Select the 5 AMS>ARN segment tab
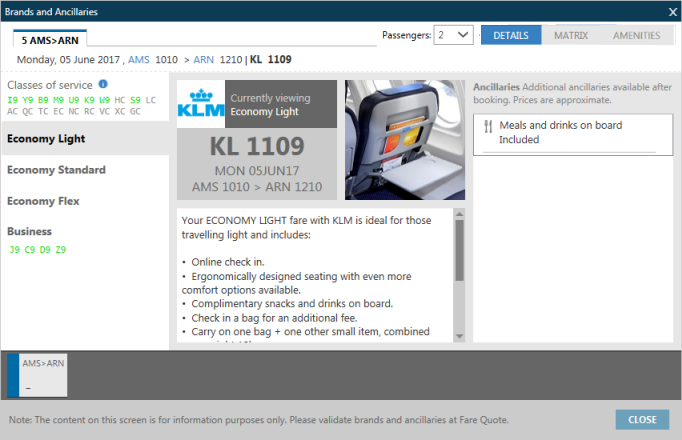 (50, 38)
